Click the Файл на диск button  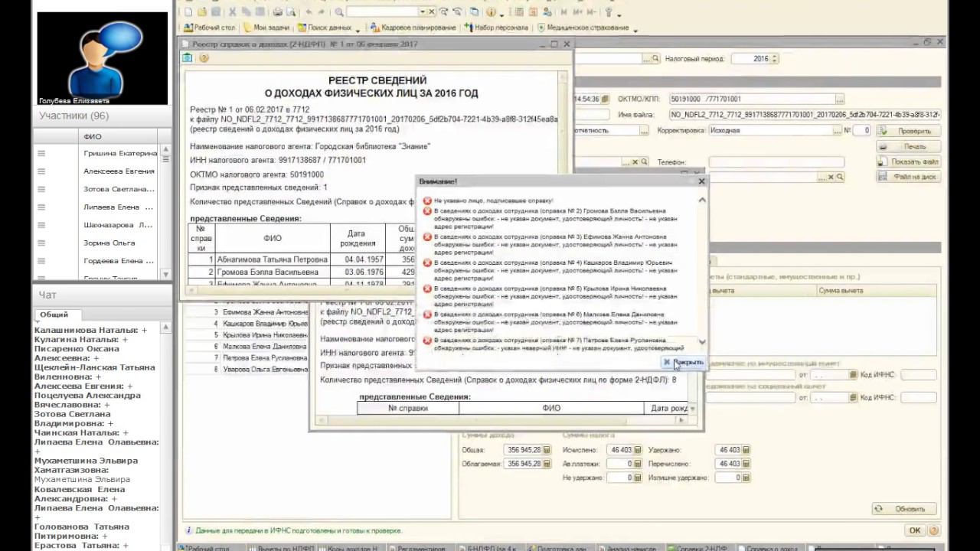(908, 177)
